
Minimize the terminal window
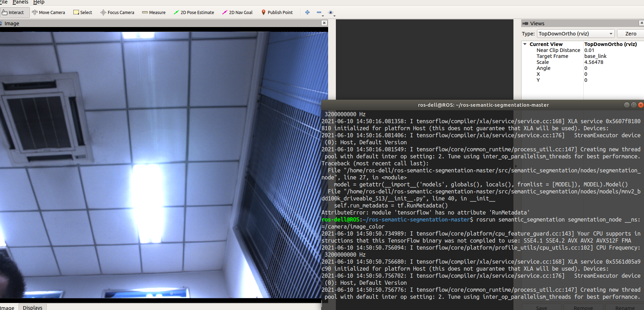(627, 105)
